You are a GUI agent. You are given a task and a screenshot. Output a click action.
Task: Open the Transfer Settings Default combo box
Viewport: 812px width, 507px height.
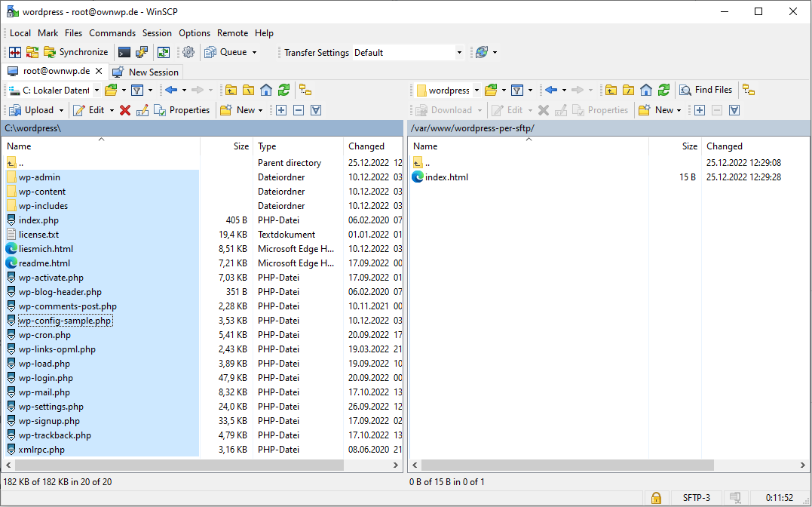[x=408, y=52]
